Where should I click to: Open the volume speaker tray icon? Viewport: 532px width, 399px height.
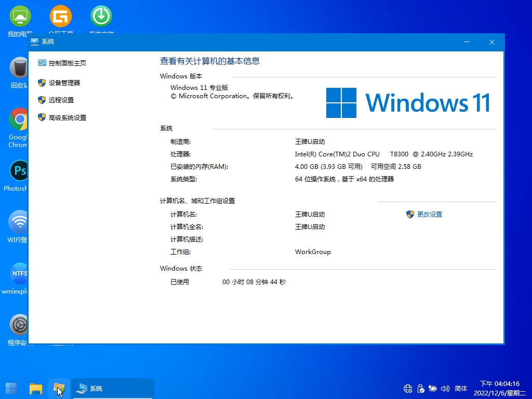(445, 389)
